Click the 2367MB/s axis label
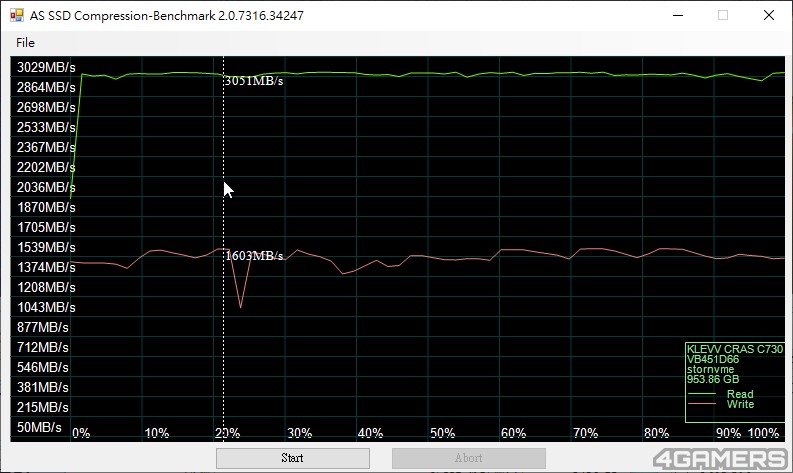Image resolution: width=793 pixels, height=473 pixels. tap(46, 147)
